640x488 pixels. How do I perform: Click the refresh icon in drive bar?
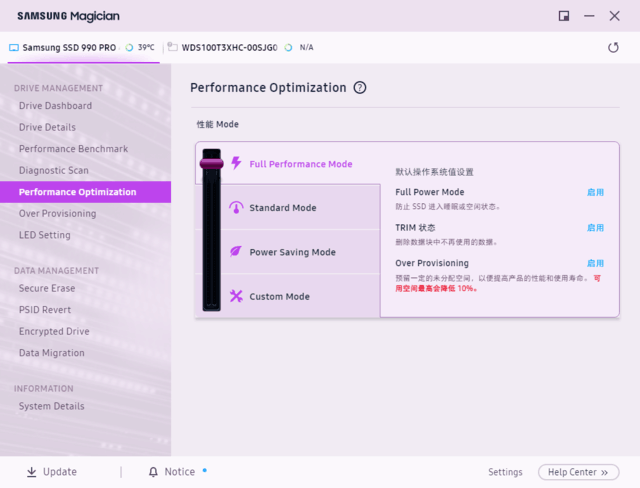613,47
